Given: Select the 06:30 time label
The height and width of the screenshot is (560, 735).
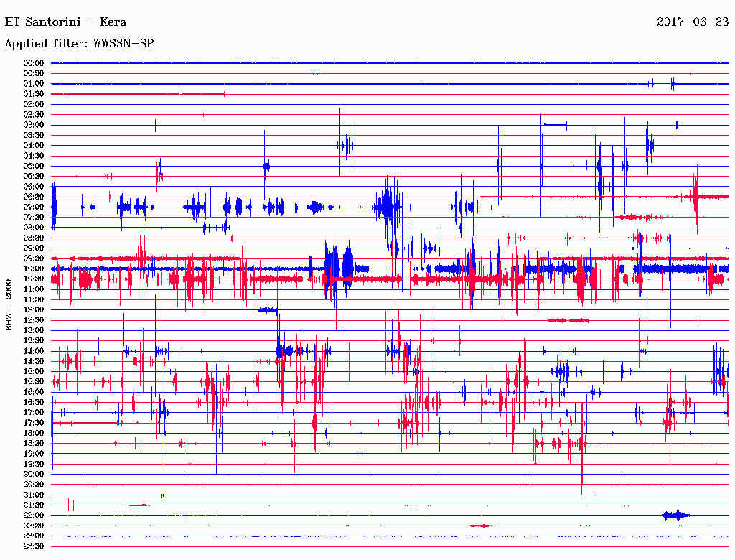Looking at the screenshot, I should pyautogui.click(x=34, y=197).
